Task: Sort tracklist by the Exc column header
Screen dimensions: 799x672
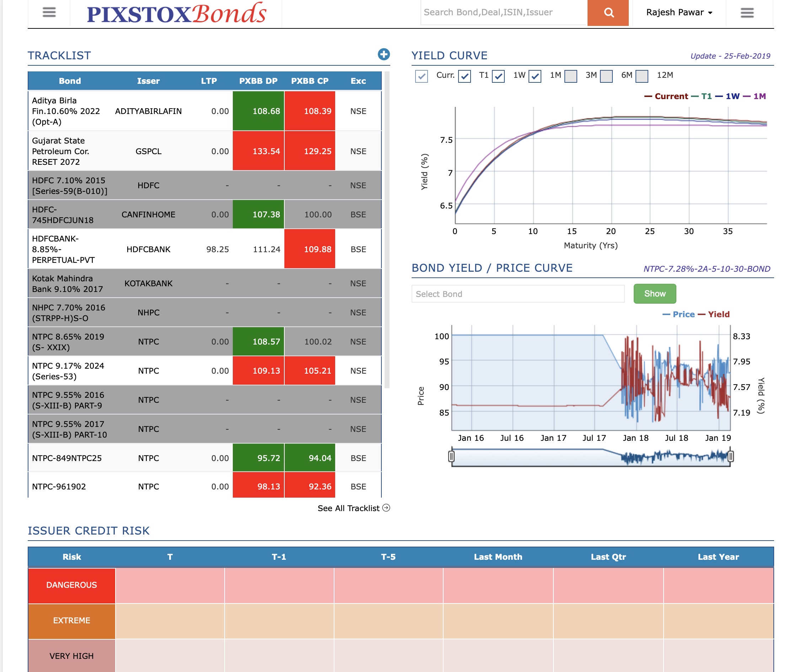Action: [358, 81]
